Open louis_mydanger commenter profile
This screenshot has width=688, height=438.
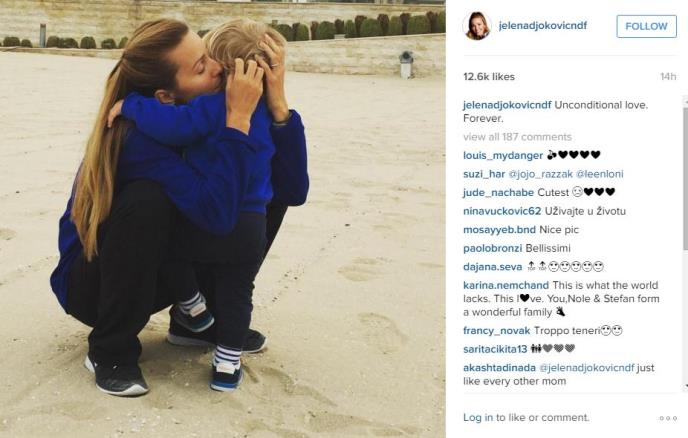coord(503,155)
